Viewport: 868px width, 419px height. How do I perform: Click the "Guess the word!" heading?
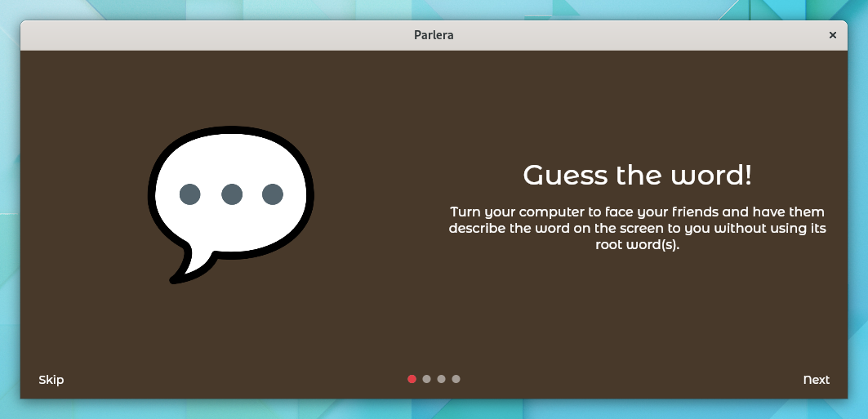coord(637,175)
